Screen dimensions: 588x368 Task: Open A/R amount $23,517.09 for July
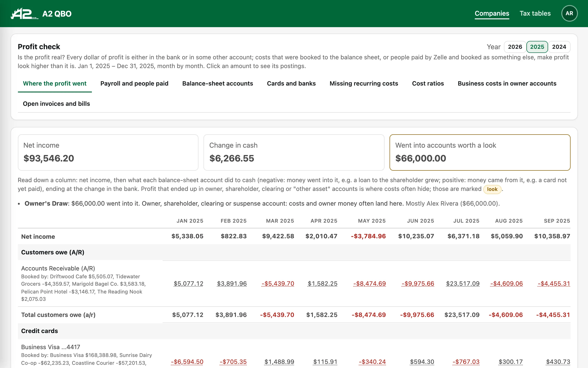463,284
